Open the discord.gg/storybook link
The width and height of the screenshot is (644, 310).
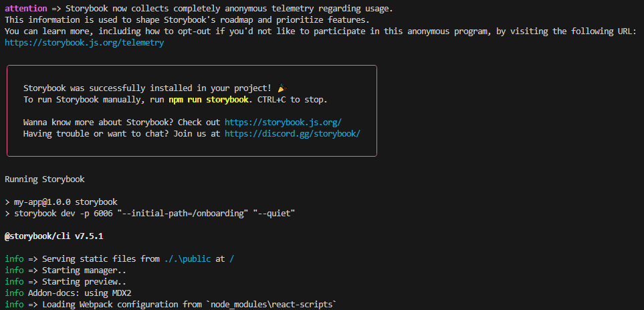292,134
